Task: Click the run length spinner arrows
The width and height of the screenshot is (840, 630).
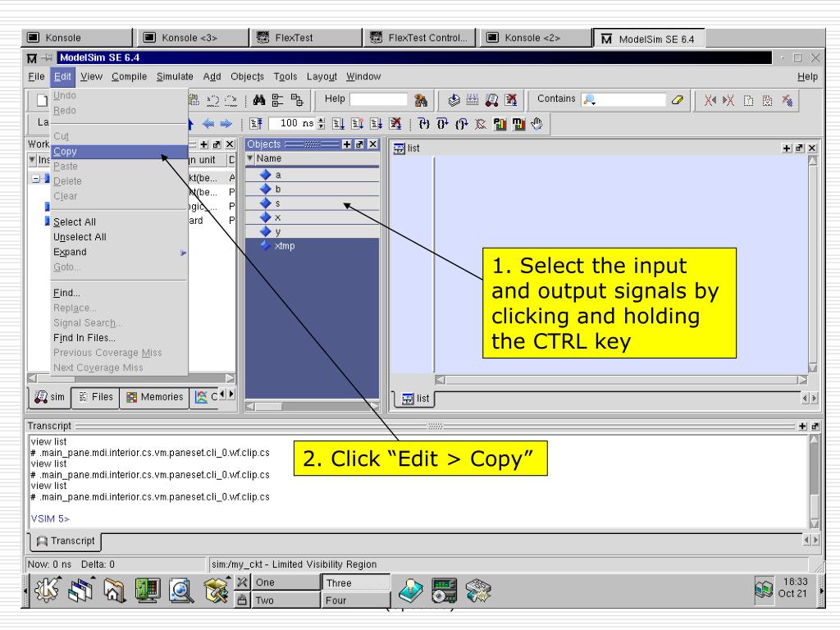Action: click(321, 124)
